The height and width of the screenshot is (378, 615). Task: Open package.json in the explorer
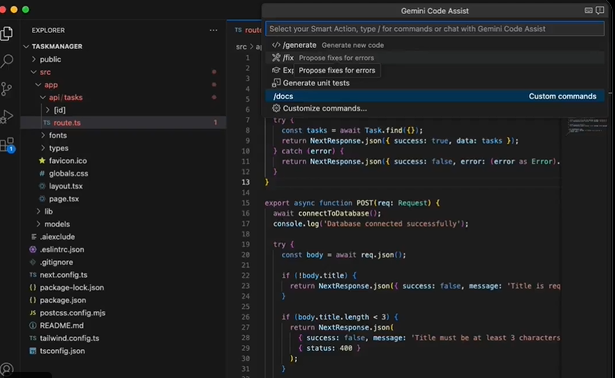pos(62,300)
